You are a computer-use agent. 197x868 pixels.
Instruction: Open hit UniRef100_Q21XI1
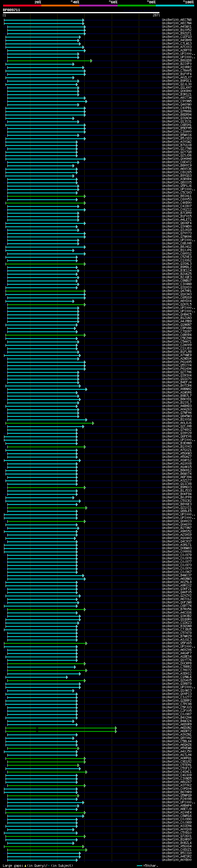point(177,508)
